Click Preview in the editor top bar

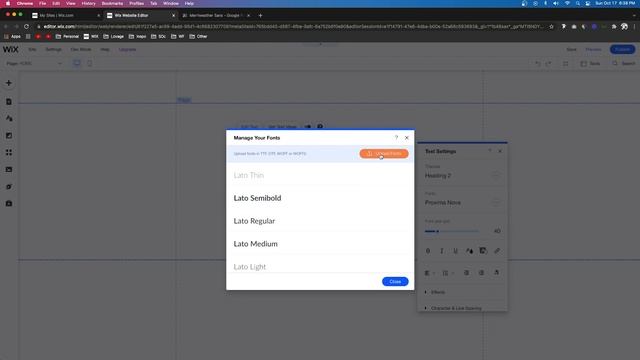pyautogui.click(x=593, y=49)
